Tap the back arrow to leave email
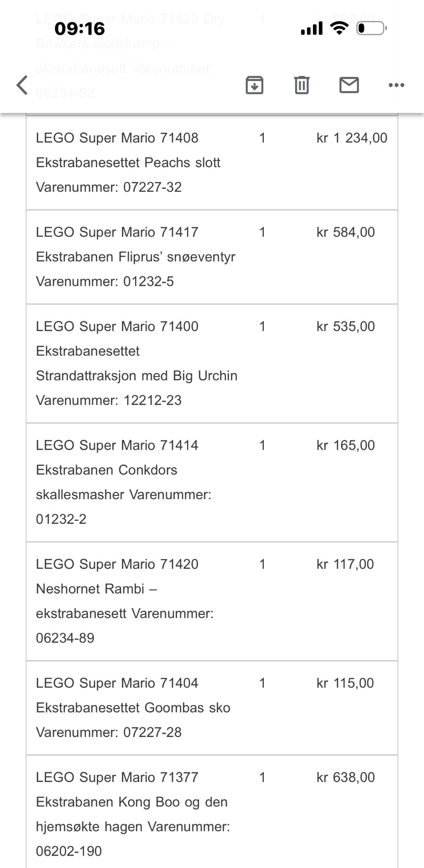Viewport: 424px width, 868px height. click(23, 85)
